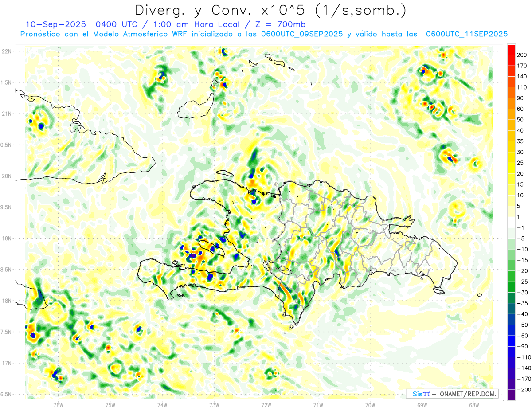Click the '68W' longitude axis label
The image size is (532, 411).
click(x=474, y=405)
